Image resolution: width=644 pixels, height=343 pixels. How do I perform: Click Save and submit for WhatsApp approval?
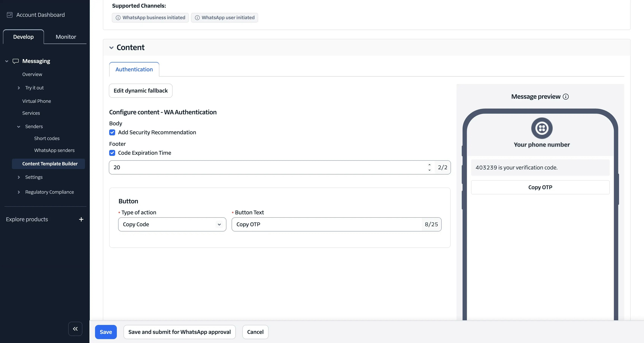point(179,332)
